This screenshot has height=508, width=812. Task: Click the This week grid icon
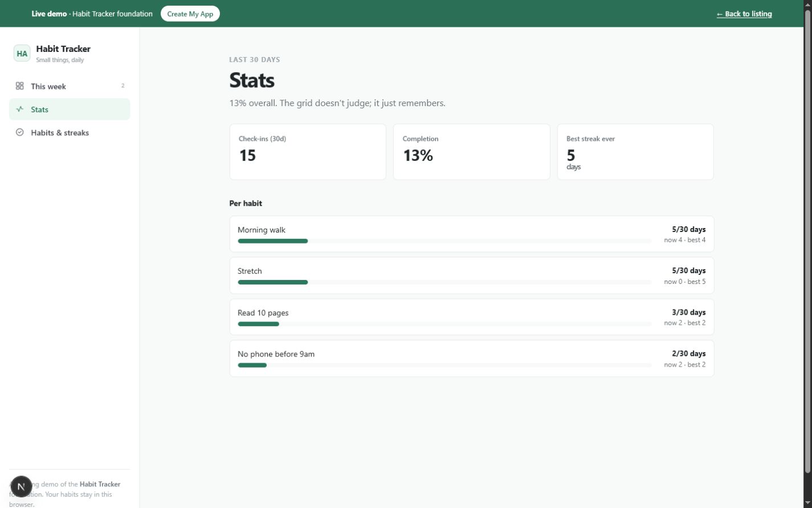[20, 86]
